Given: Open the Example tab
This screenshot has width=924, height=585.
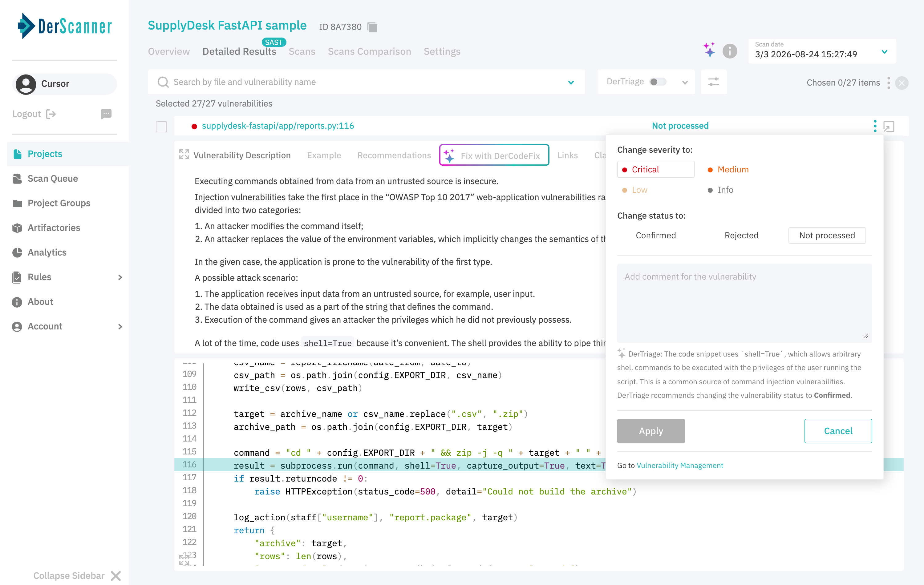Looking at the screenshot, I should [x=324, y=155].
